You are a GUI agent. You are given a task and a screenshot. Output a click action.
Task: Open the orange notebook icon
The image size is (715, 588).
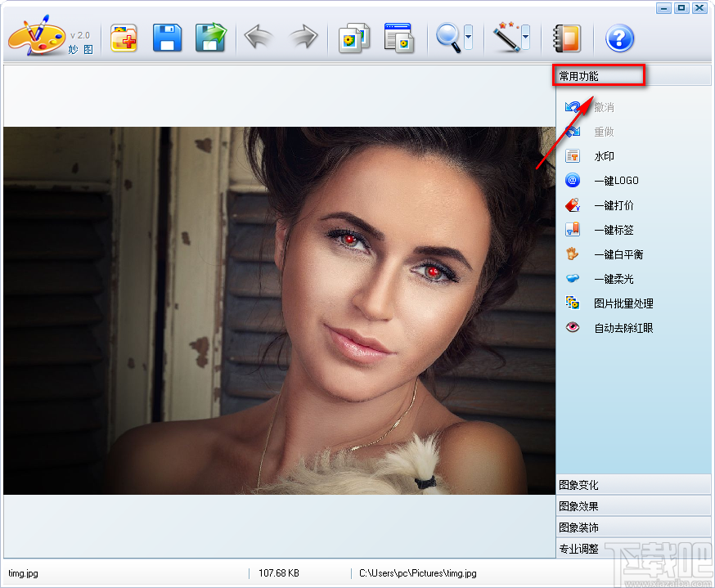tap(567, 38)
